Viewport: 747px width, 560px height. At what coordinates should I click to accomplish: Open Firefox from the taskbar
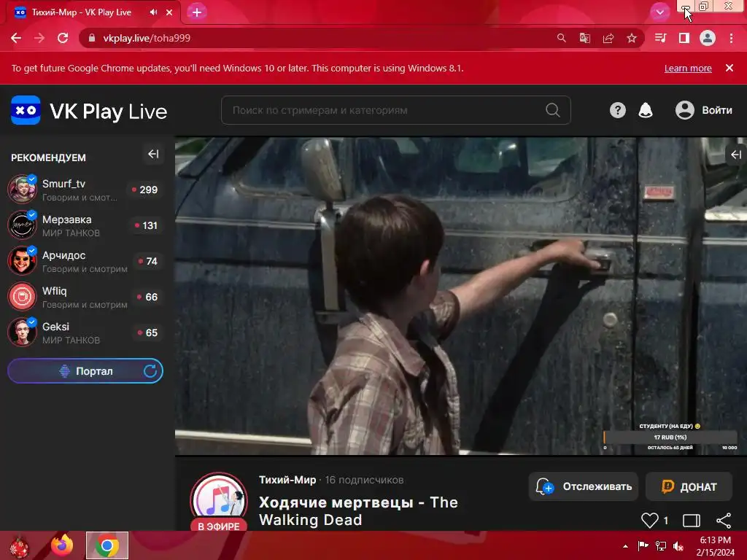(x=63, y=545)
